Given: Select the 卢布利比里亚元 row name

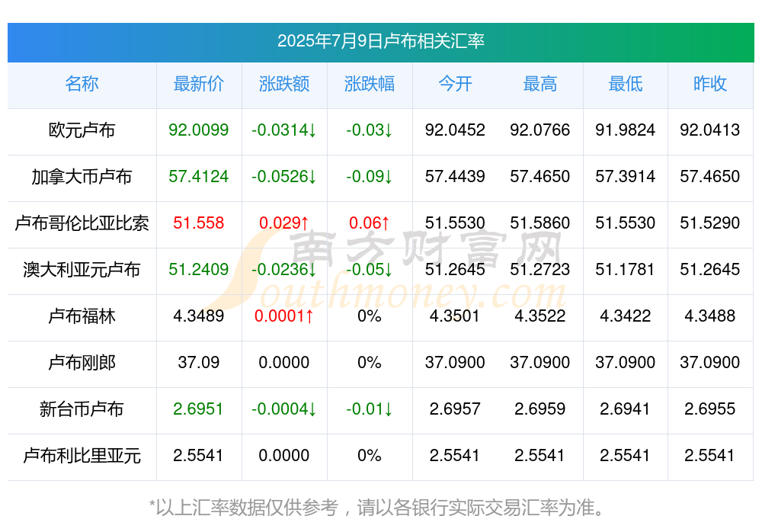Looking at the screenshot, I should [x=82, y=456].
